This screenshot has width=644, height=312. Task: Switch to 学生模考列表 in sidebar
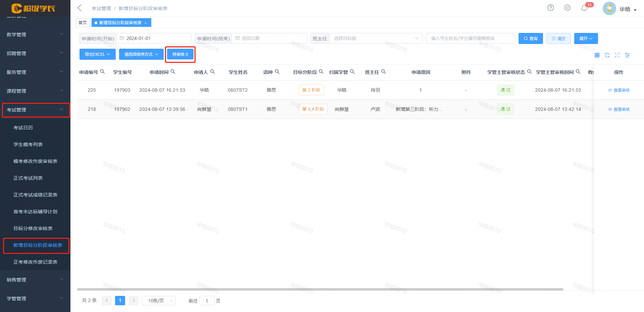pyautogui.click(x=28, y=144)
